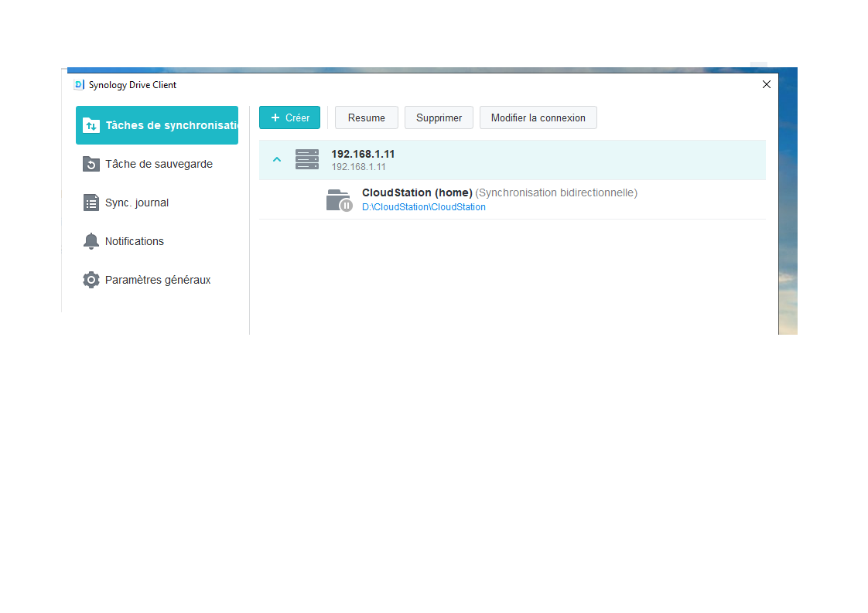Click the server icon for 192.168.1.11
868x613 pixels.
[x=307, y=159]
